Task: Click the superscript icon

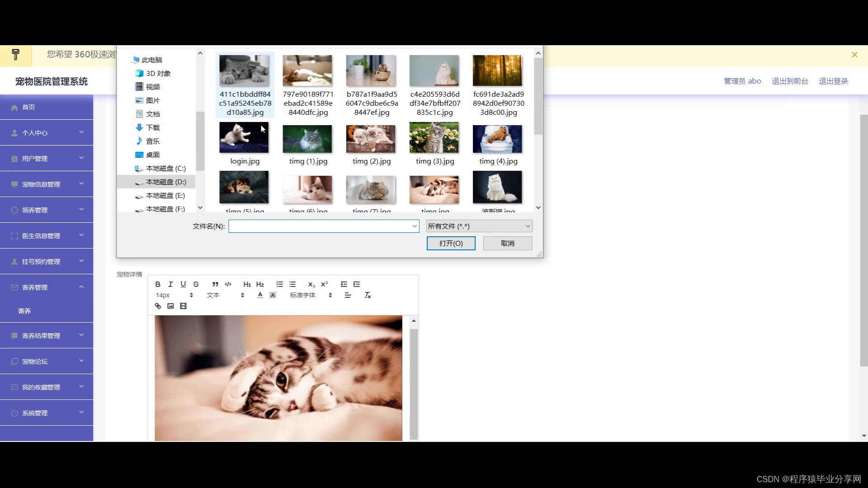Action: tap(324, 284)
